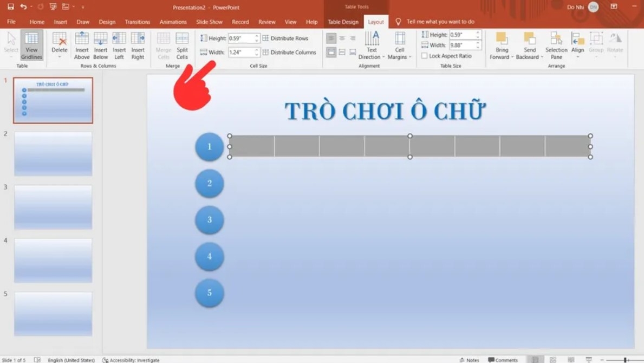This screenshot has width=644, height=363.
Task: Open Text Direction dropdown
Action: pos(372,46)
